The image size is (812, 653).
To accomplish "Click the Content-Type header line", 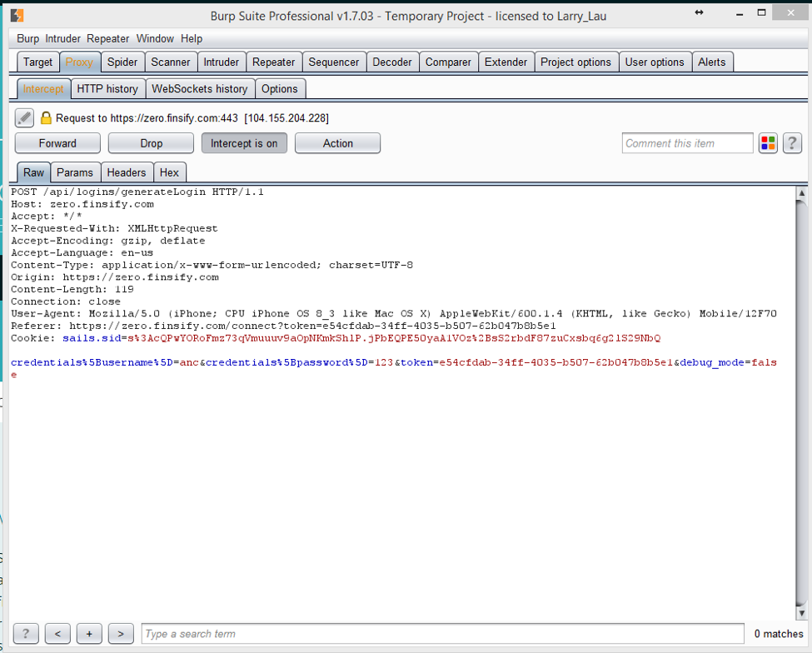I will pos(212,265).
